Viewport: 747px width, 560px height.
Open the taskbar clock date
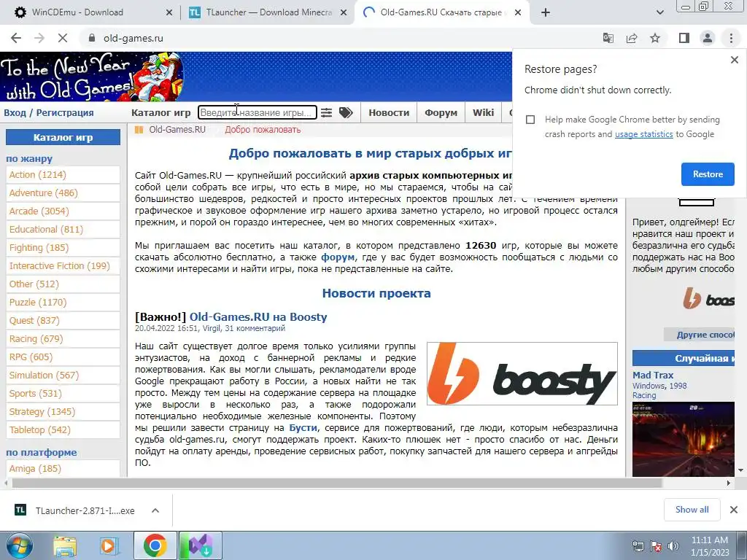710,546
